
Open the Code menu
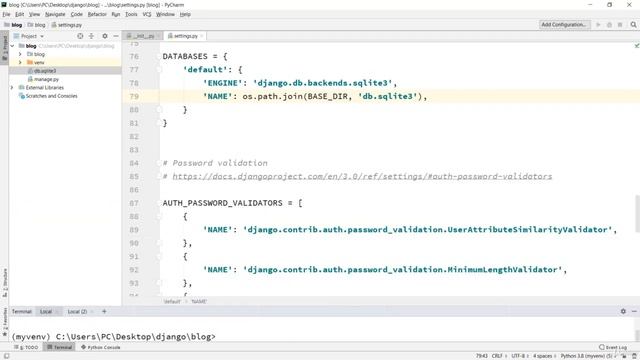[76, 14]
